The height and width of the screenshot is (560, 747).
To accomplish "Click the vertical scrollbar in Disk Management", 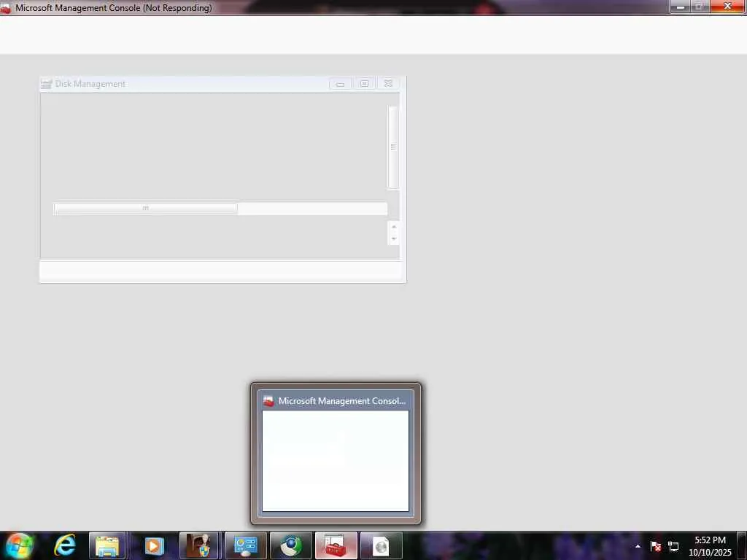I will pyautogui.click(x=393, y=147).
